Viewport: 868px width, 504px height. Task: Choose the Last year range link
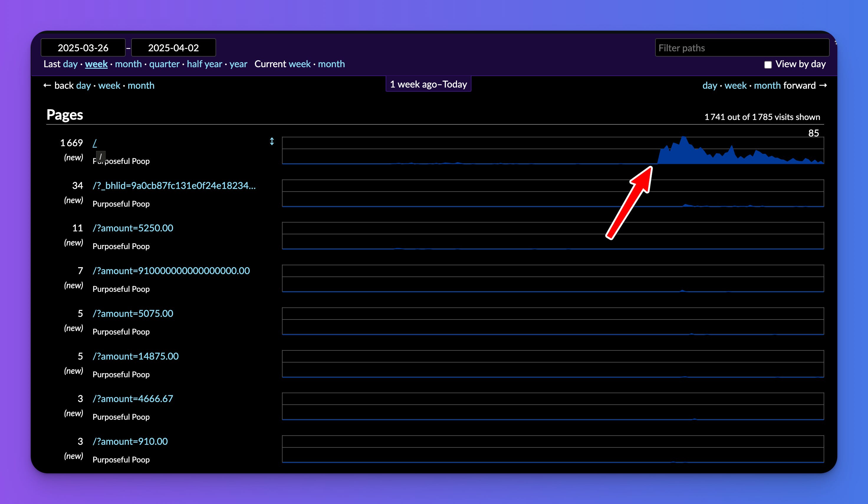[238, 64]
